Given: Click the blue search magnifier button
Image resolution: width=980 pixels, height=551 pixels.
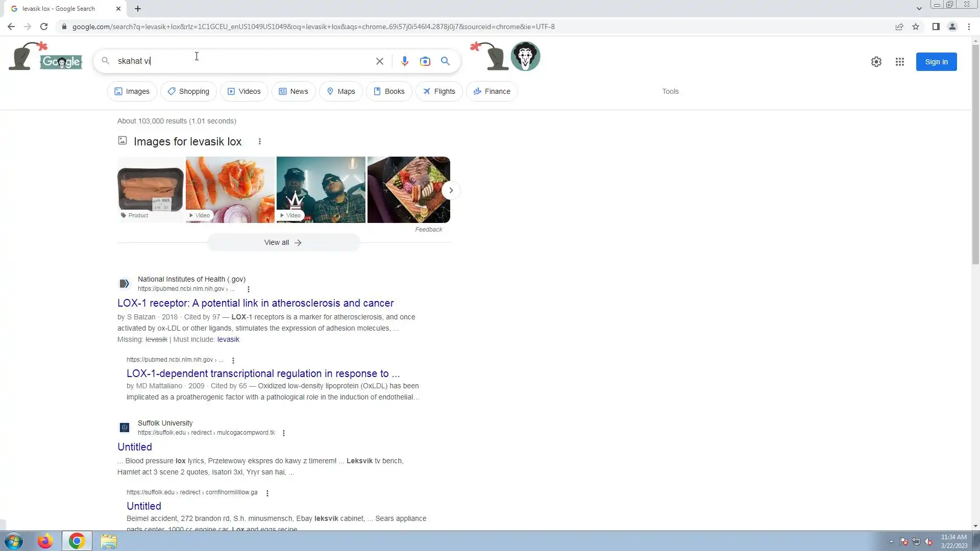Looking at the screenshot, I should point(445,61).
